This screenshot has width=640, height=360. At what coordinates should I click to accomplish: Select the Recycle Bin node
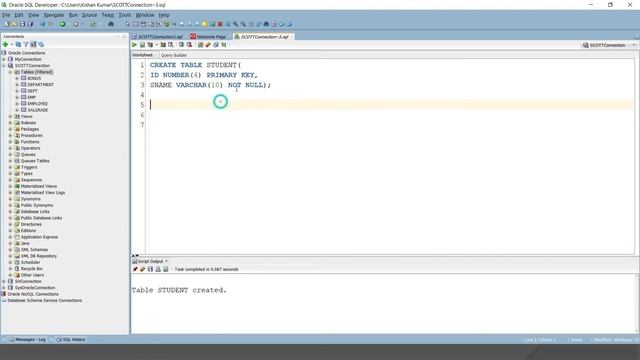click(31, 269)
